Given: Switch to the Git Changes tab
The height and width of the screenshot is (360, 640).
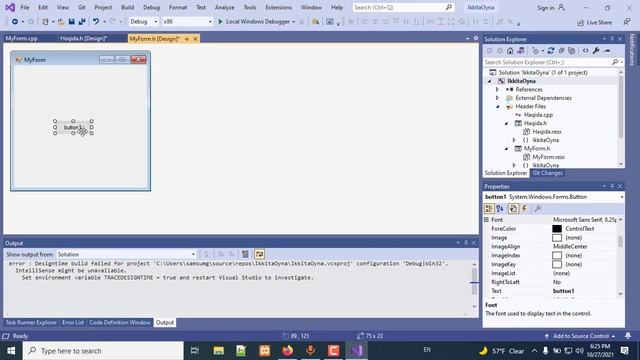Looking at the screenshot, I should pos(547,173).
